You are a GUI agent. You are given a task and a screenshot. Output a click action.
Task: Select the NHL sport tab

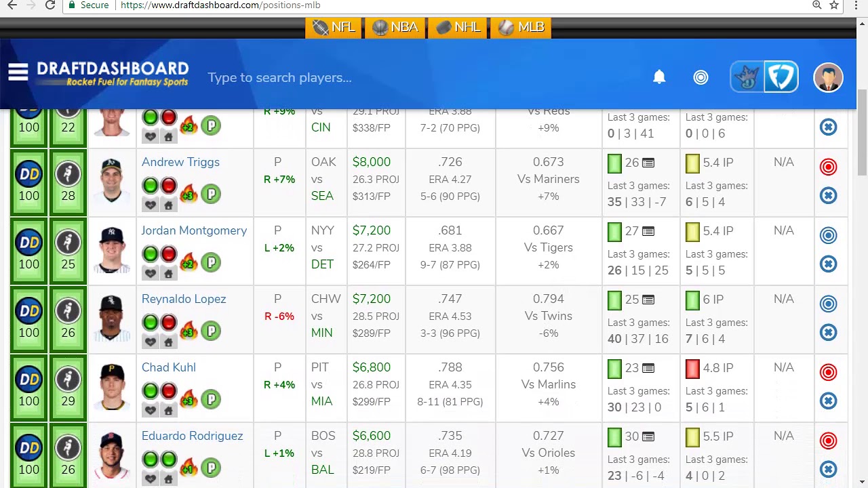tap(458, 27)
